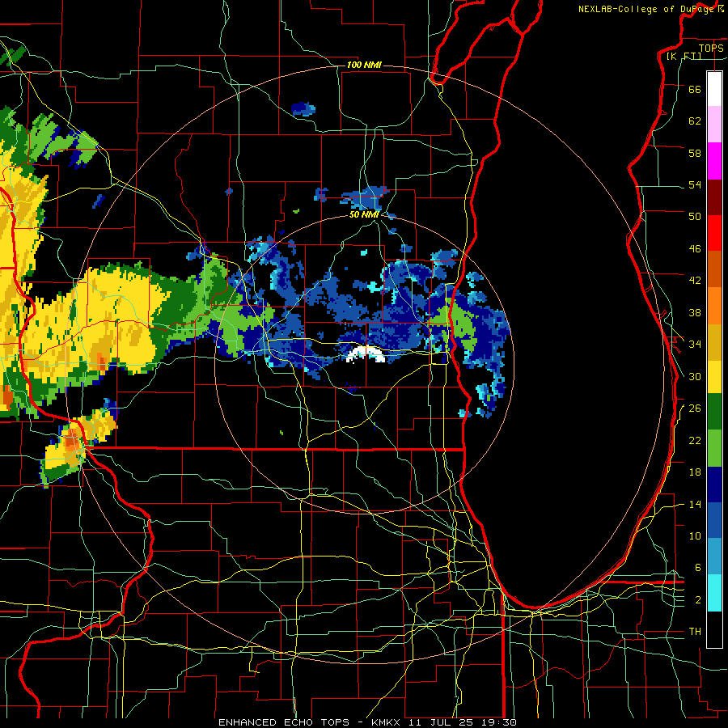
Task: Select the 34 value on the legend scale
Action: tap(695, 345)
